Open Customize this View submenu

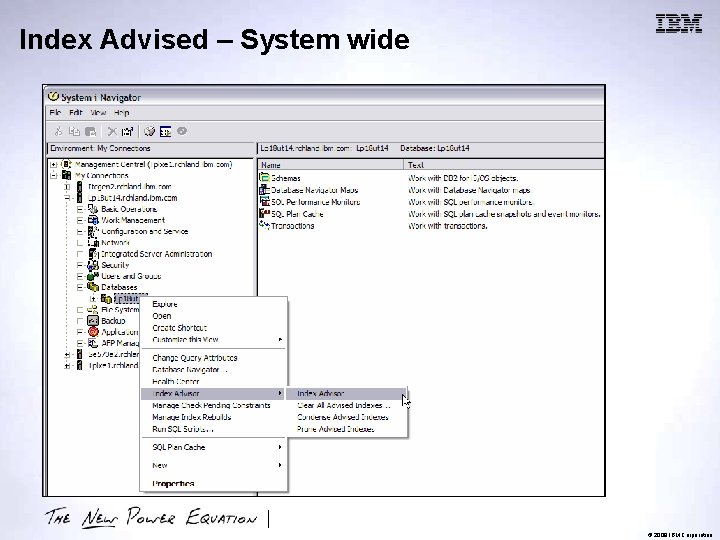coord(214,340)
